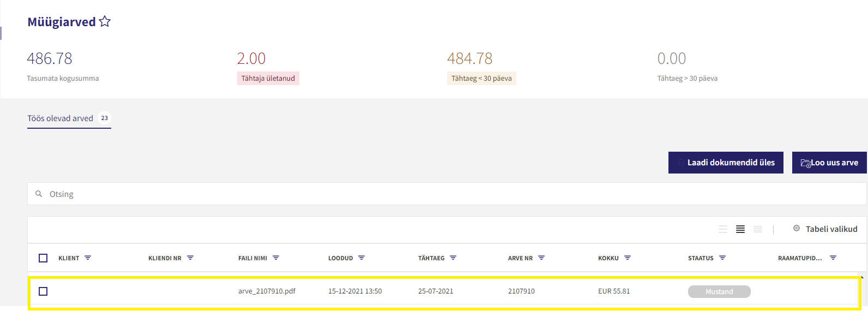Click due date 25-07-2021
This screenshot has width=868, height=311.
coord(436,291)
